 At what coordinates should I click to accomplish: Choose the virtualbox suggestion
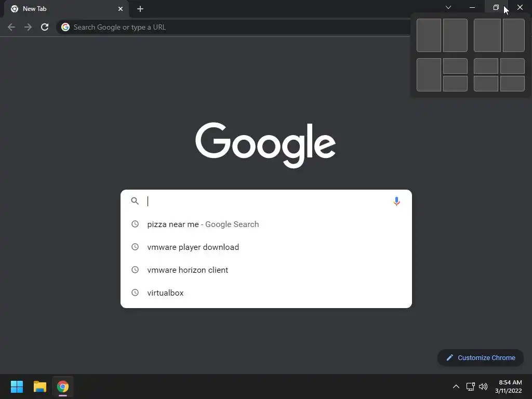point(267,292)
